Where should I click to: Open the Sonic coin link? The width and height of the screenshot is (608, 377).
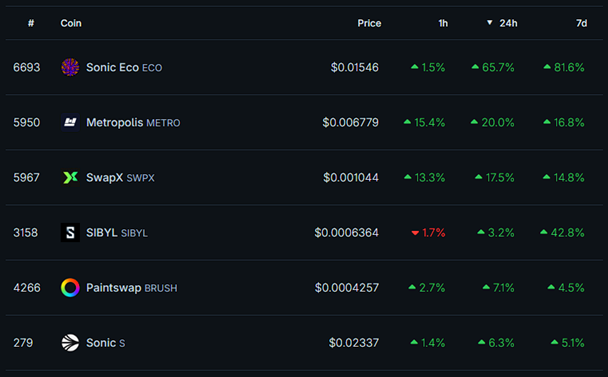[x=101, y=343]
